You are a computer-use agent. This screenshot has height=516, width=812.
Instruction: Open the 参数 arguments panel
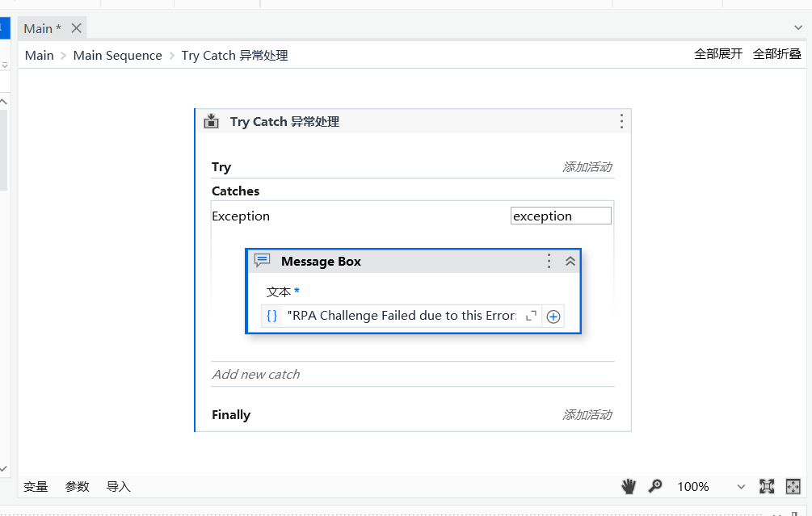coord(78,486)
